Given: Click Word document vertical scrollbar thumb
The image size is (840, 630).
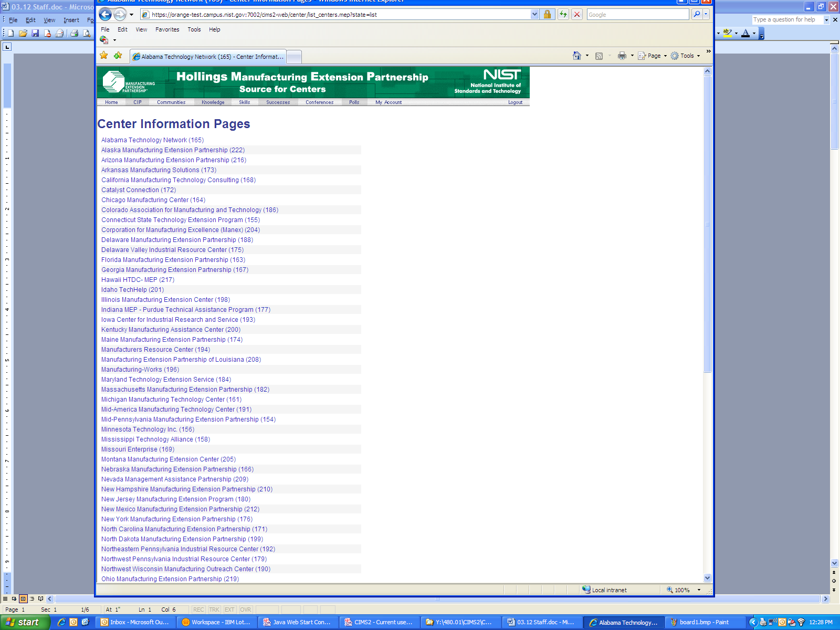Looking at the screenshot, I should (x=834, y=101).
